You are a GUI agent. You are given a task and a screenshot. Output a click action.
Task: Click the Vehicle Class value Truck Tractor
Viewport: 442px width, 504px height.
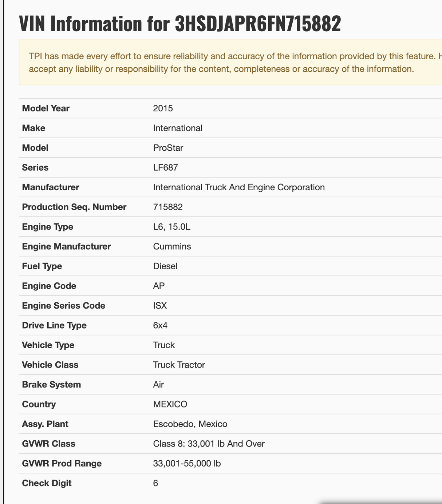179,365
